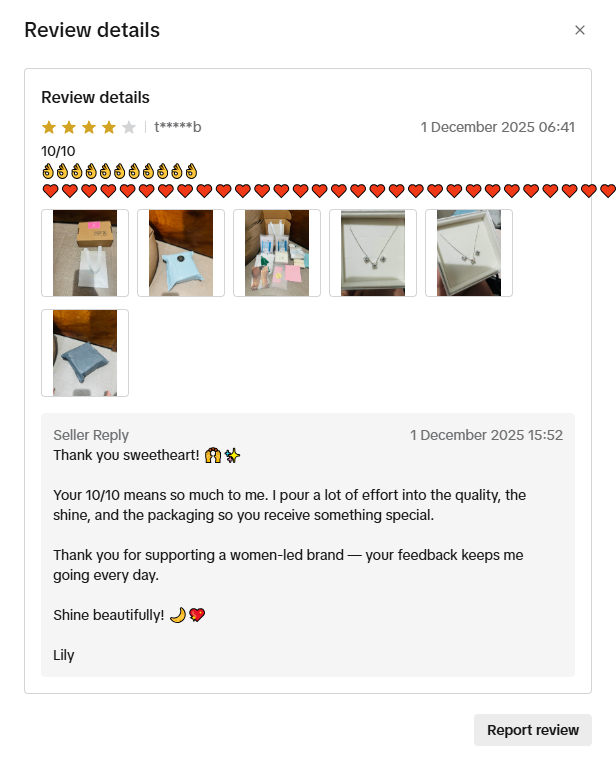View the unpacked items photo

(277, 253)
